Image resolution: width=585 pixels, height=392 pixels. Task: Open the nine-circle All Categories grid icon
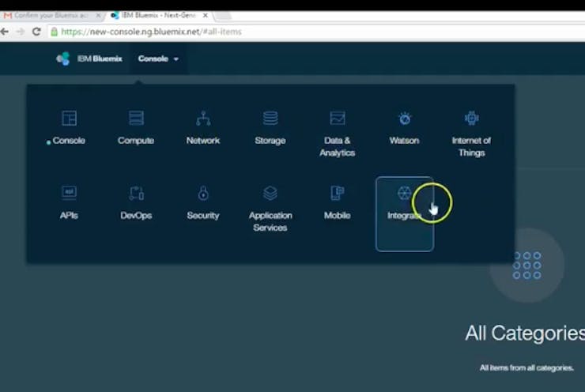(x=526, y=266)
